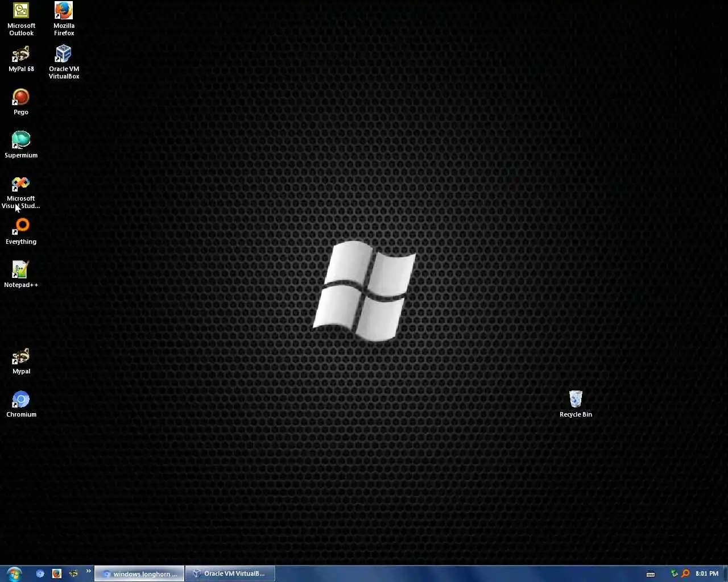The height and width of the screenshot is (582, 728).
Task: Select the Mozilla Firefox desktop shortcut
Action: pyautogui.click(x=64, y=19)
